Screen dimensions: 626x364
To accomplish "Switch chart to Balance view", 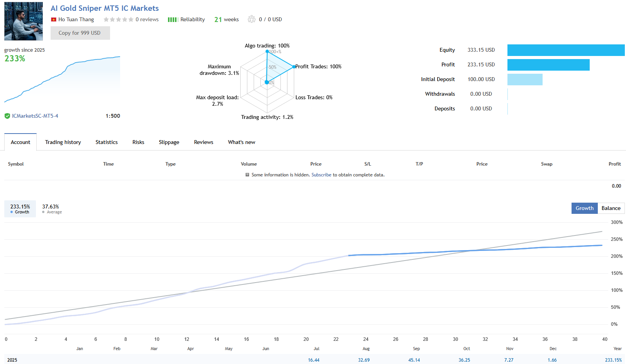I will pyautogui.click(x=611, y=208).
